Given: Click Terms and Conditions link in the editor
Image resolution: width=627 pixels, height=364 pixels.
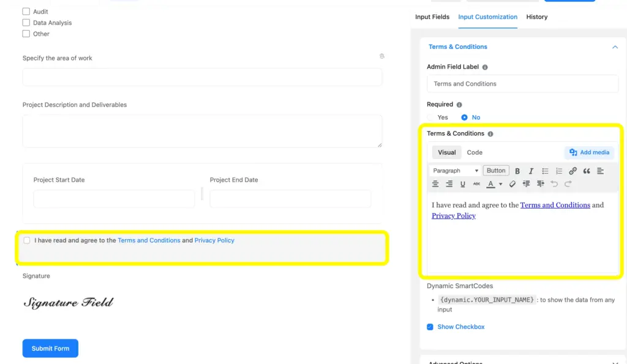Looking at the screenshot, I should pos(555,205).
